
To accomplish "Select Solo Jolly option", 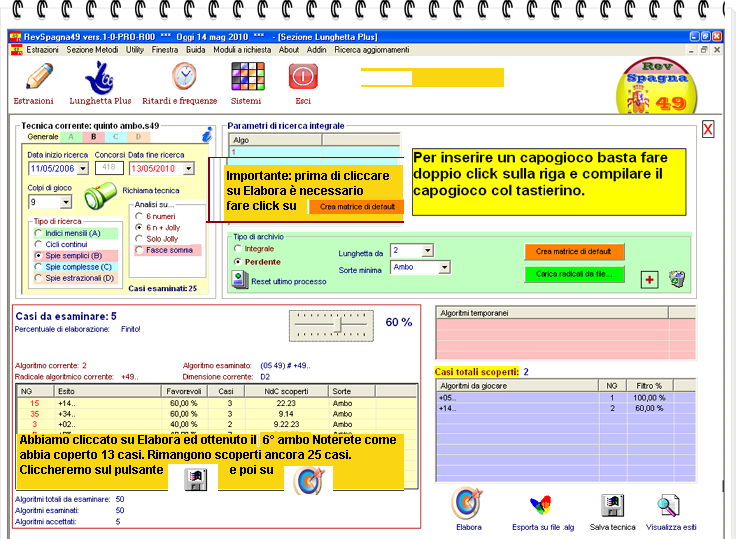I will tap(139, 239).
